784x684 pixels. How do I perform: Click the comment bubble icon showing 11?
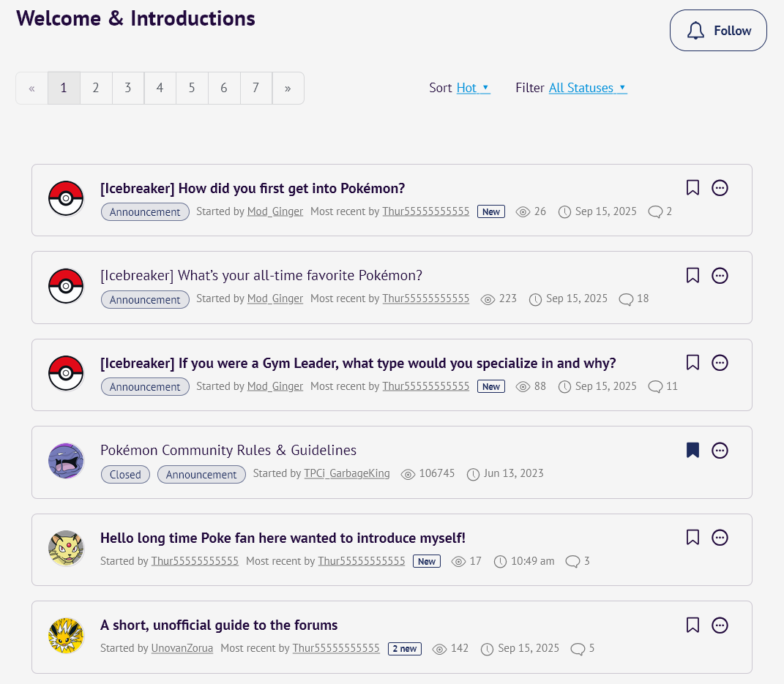655,387
